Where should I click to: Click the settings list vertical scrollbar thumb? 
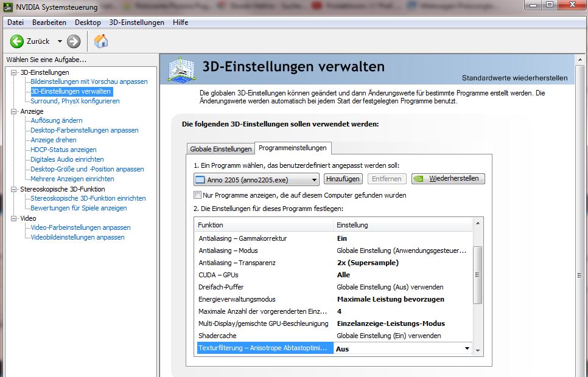[x=477, y=274]
